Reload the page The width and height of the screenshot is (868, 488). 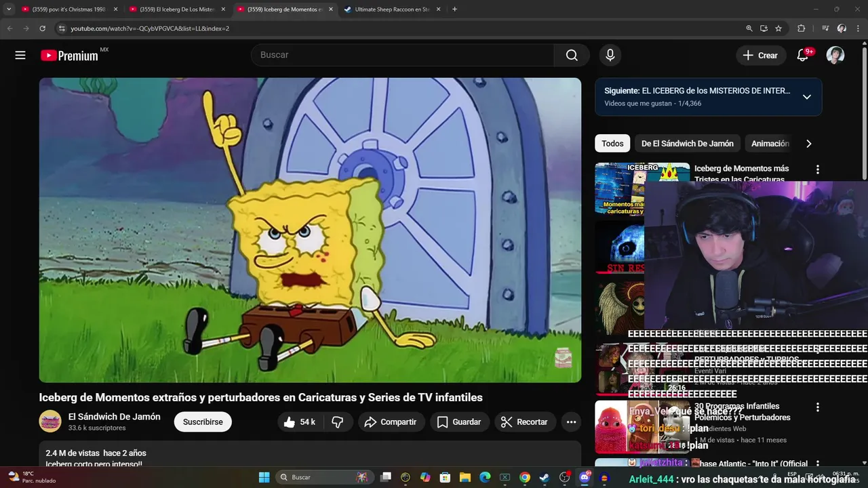coord(42,28)
